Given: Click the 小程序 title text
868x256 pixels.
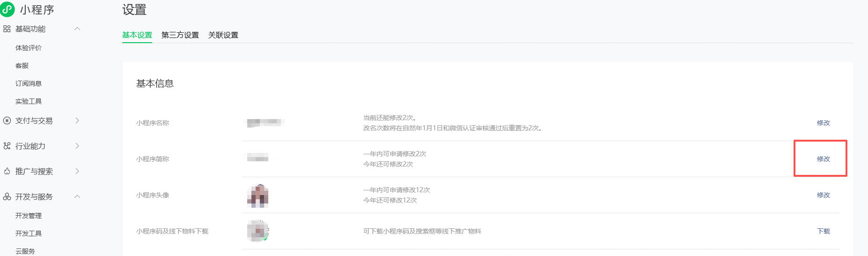Looking at the screenshot, I should click(37, 9).
